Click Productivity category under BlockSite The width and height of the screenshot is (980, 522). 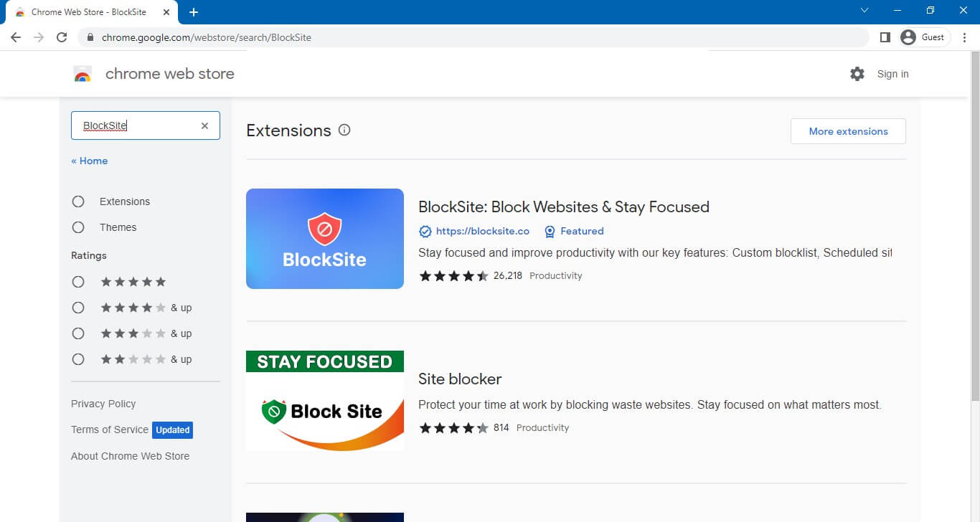pyautogui.click(x=556, y=275)
